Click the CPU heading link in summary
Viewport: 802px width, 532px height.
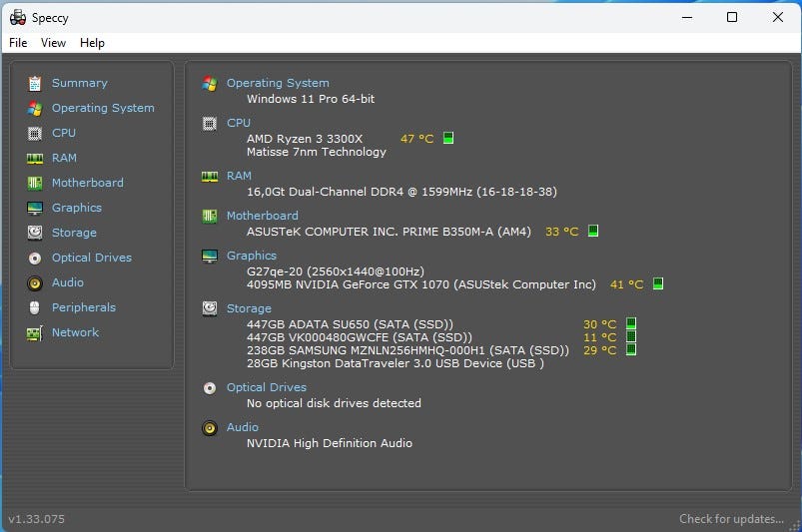[239, 123]
